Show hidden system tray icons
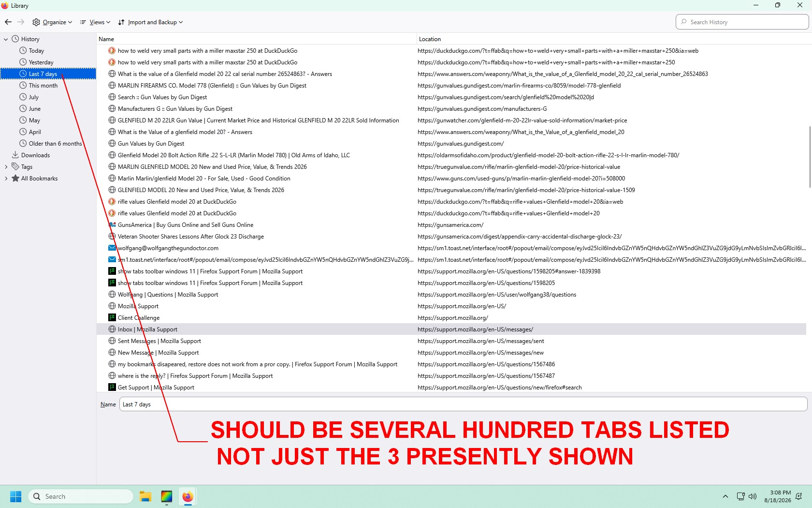 coord(725,496)
